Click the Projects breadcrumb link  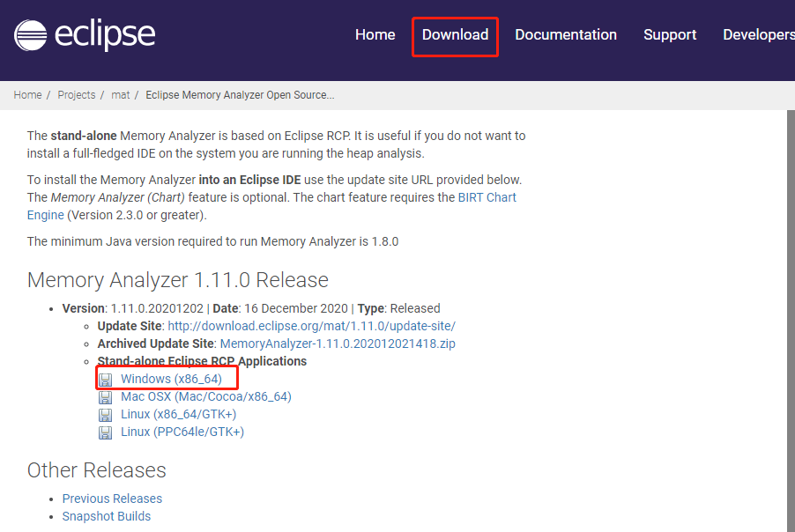[x=77, y=95]
